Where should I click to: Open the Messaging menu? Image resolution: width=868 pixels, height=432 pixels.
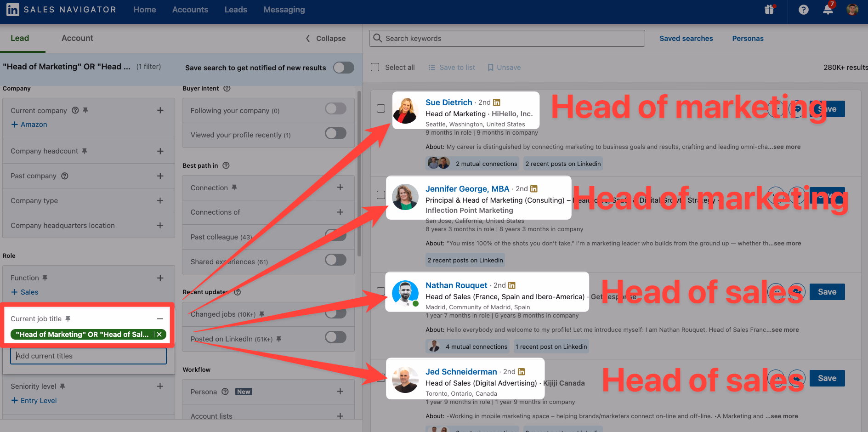coord(284,10)
